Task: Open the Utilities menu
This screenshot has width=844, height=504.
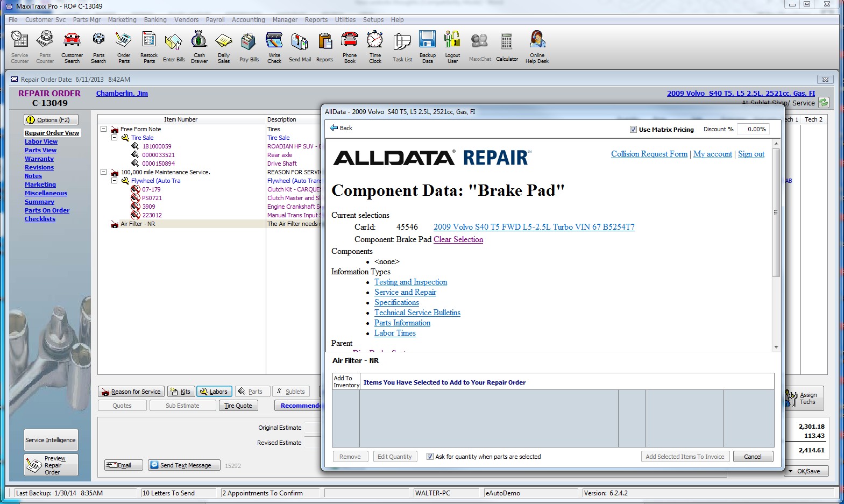Action: point(345,20)
